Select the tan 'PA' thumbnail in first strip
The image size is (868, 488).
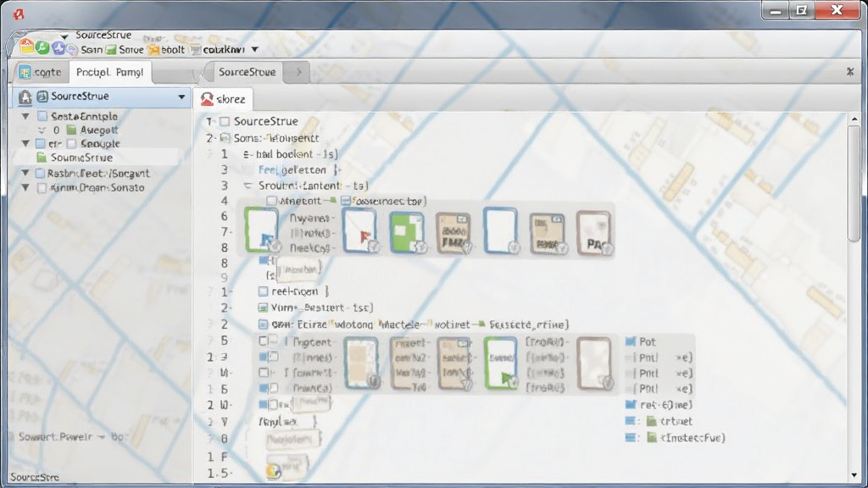coord(594,233)
